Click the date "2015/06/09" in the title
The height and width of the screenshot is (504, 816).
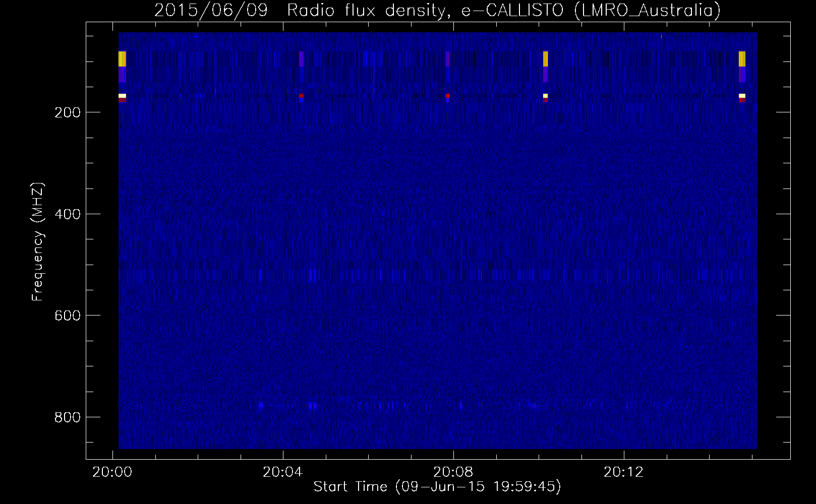(210, 10)
